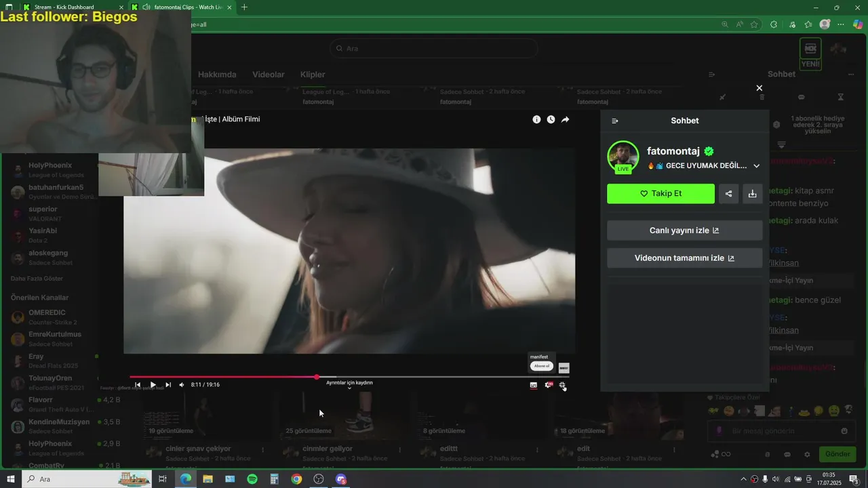Expand Ayrıntılar için kaydırın chevron
Screen dimensions: 868x488
[x=349, y=388]
